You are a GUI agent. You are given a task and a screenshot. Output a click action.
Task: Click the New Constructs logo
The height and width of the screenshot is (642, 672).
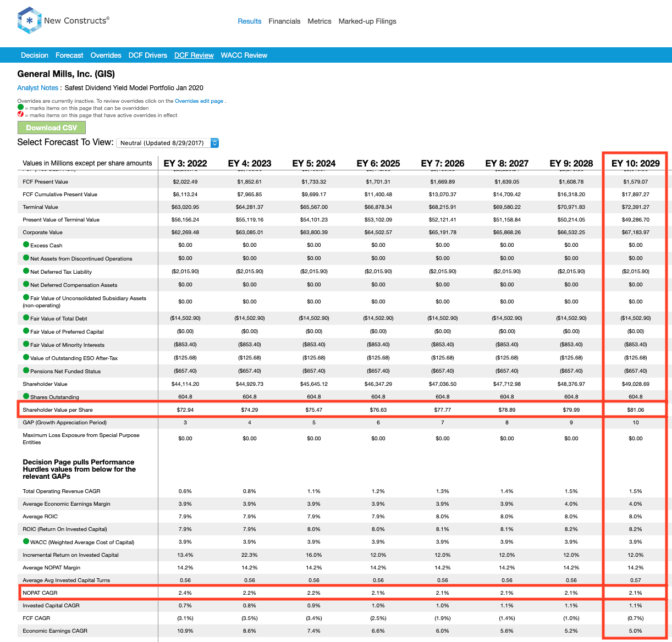pyautogui.click(x=63, y=20)
